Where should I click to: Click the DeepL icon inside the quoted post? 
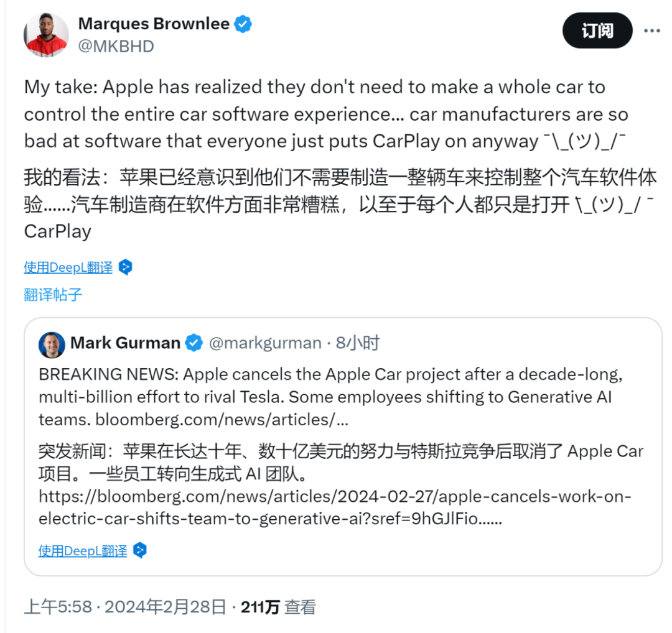(x=140, y=550)
